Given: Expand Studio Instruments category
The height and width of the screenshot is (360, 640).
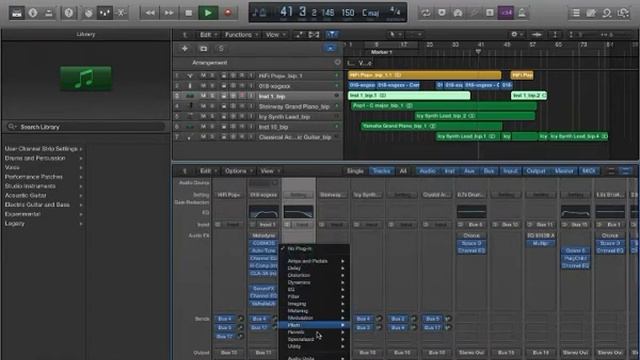Looking at the screenshot, I should (43, 186).
